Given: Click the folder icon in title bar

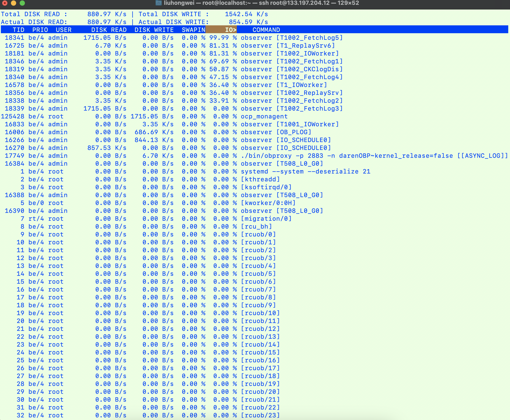Looking at the screenshot, I should 158,3.
